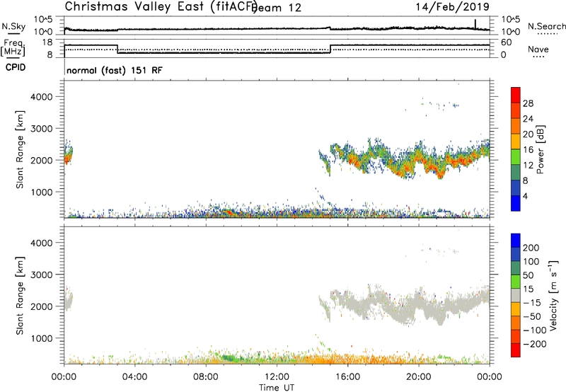Click the "Velocity [m s-1]" colorbar title
Screen dimensions: 566x392
[x=553, y=295]
